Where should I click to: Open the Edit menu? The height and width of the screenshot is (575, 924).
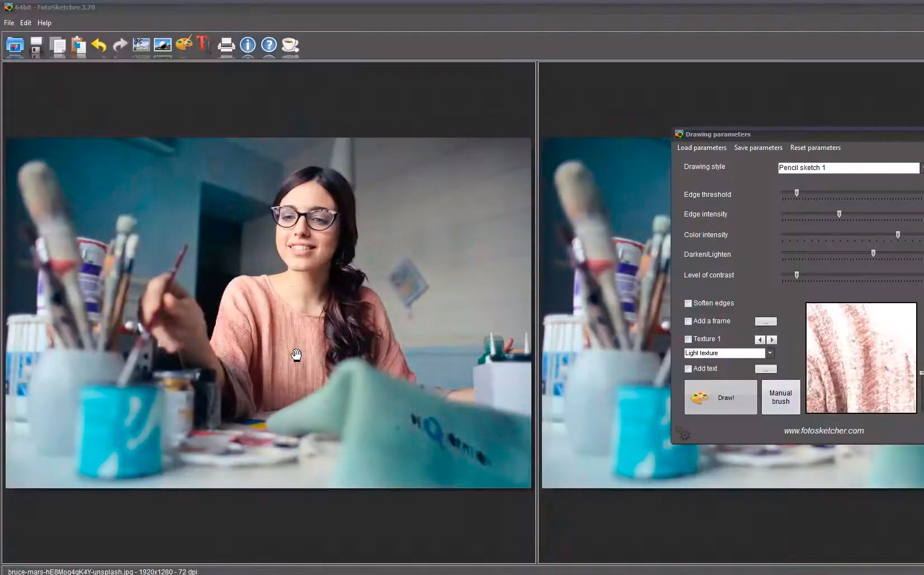pos(25,23)
